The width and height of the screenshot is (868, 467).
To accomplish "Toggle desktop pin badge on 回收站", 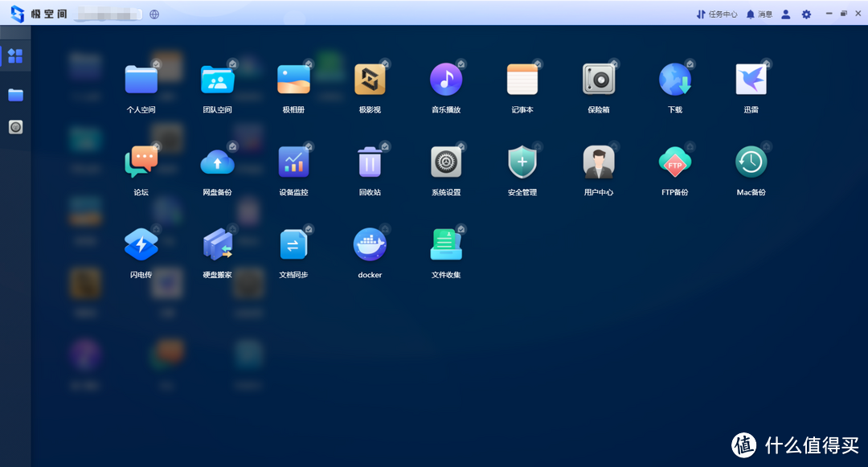I will pyautogui.click(x=385, y=146).
